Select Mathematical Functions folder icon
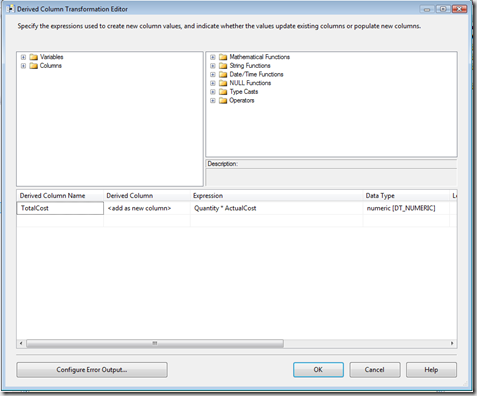The height and width of the screenshot is (396, 477). [223, 57]
